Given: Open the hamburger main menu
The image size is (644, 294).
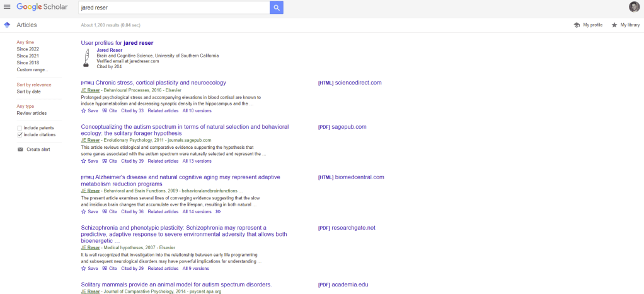Looking at the screenshot, I should click(x=7, y=7).
